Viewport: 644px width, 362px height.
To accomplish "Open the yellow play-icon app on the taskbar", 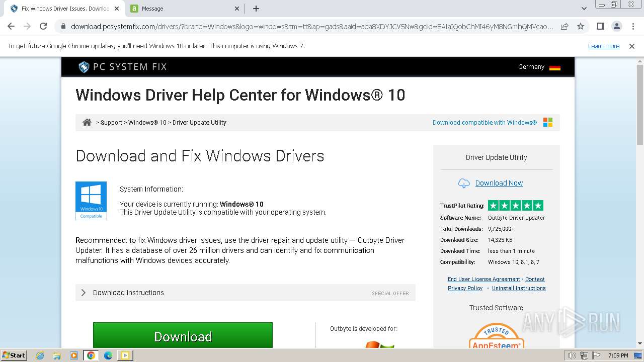I will [x=125, y=355].
